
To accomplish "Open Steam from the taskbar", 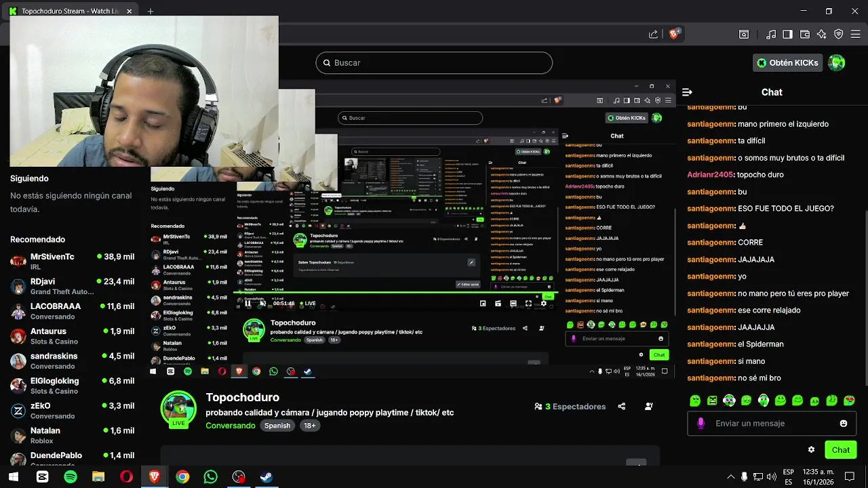I will pos(267,477).
